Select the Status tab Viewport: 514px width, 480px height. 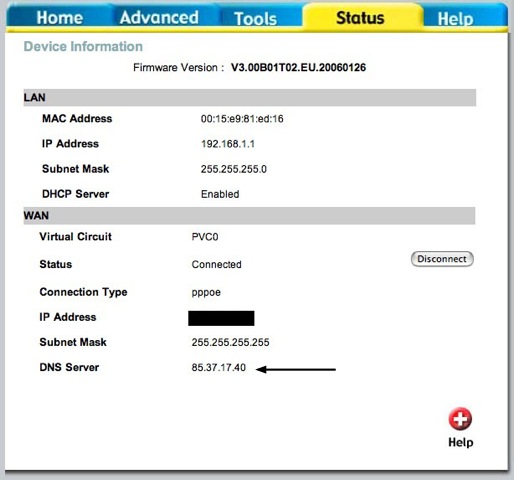point(360,18)
